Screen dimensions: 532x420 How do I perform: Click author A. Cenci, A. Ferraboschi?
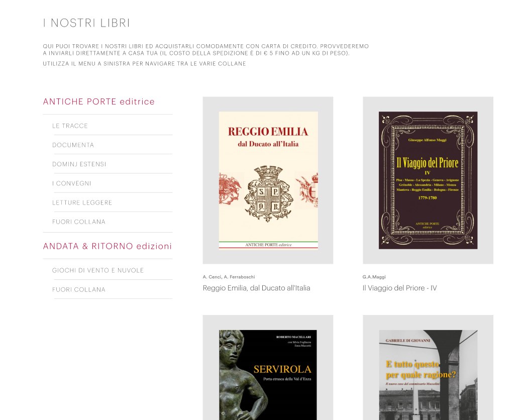(229, 277)
